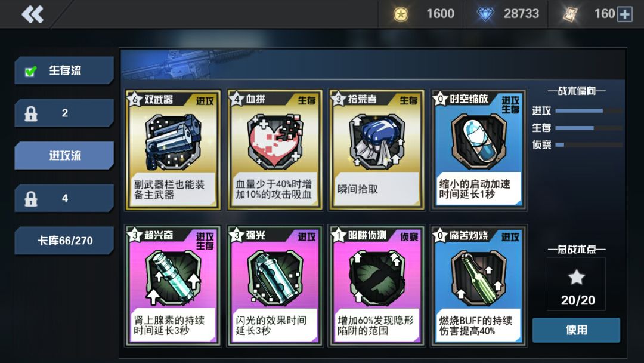This screenshot has height=363, width=644.
Task: Toggle the green checkmark on 生存流
Action: tap(30, 71)
